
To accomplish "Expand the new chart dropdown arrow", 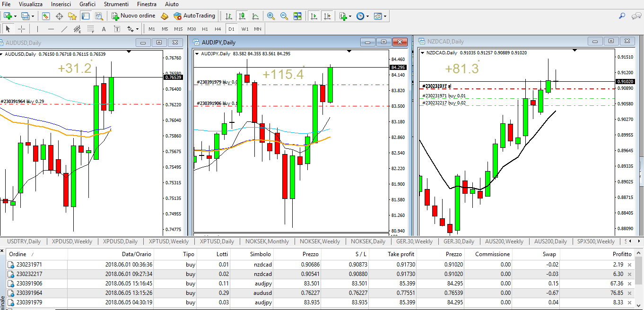I will coord(16,16).
